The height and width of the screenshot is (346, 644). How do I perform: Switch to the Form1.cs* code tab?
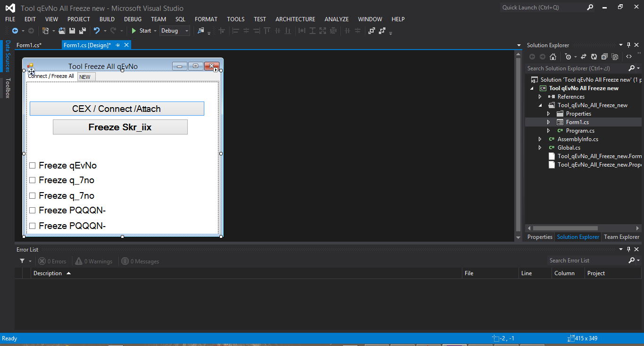[29, 45]
